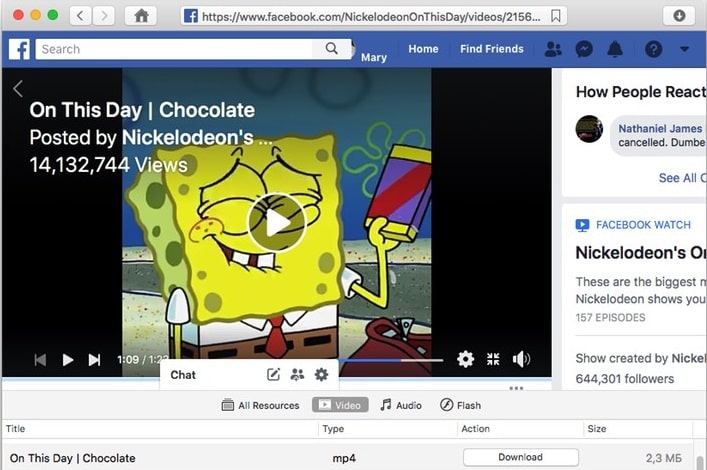This screenshot has width=707, height=470.
Task: Skip to the next video
Action: pos(95,359)
